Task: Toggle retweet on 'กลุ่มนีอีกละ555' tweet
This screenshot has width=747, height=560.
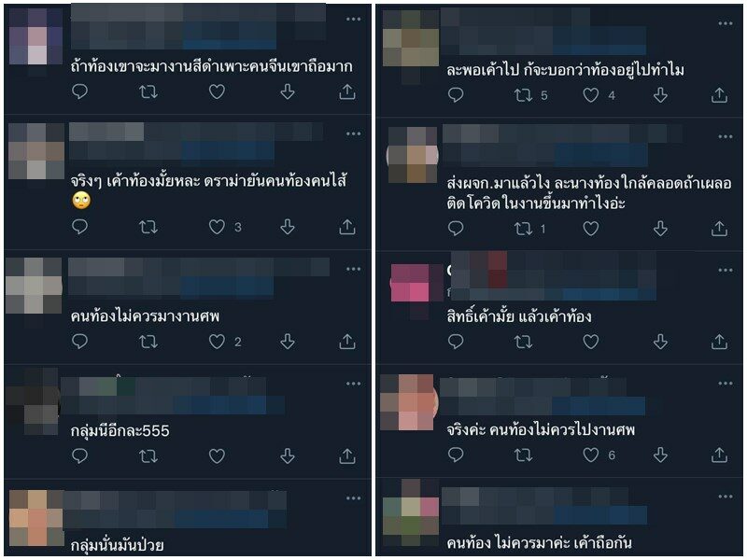Action: click(x=148, y=456)
